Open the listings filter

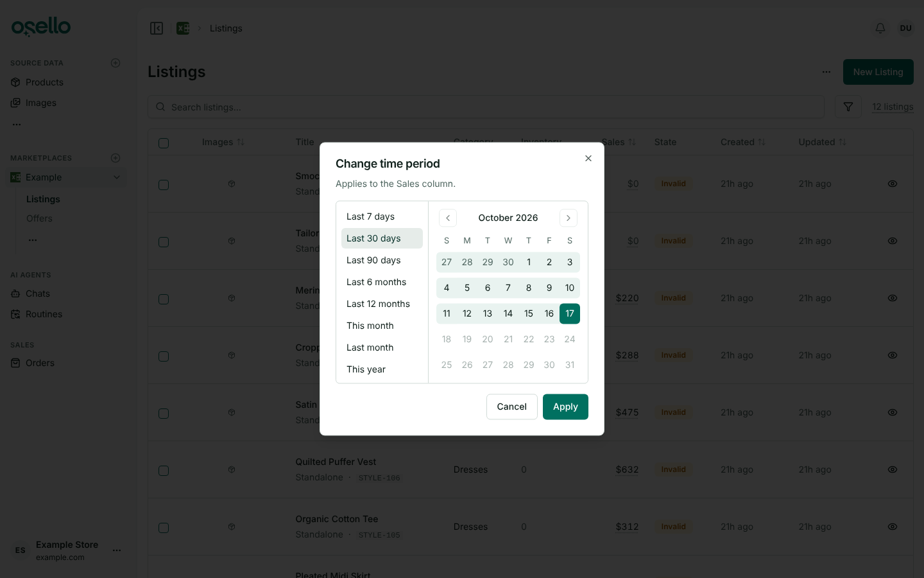point(848,107)
